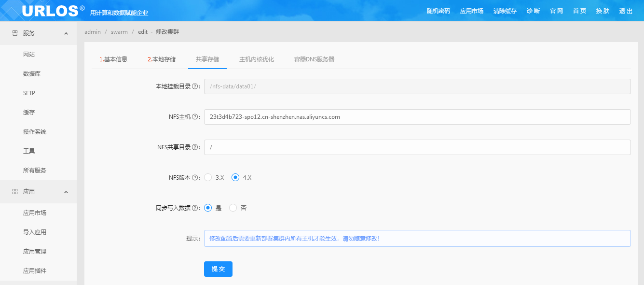Collapse the 服务 sidebar group chevron
Screen dimensions: 644x285
[66, 33]
